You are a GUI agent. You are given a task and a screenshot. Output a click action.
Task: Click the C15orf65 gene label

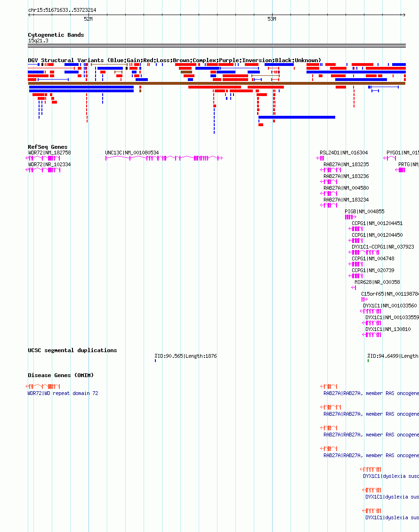pos(390,294)
